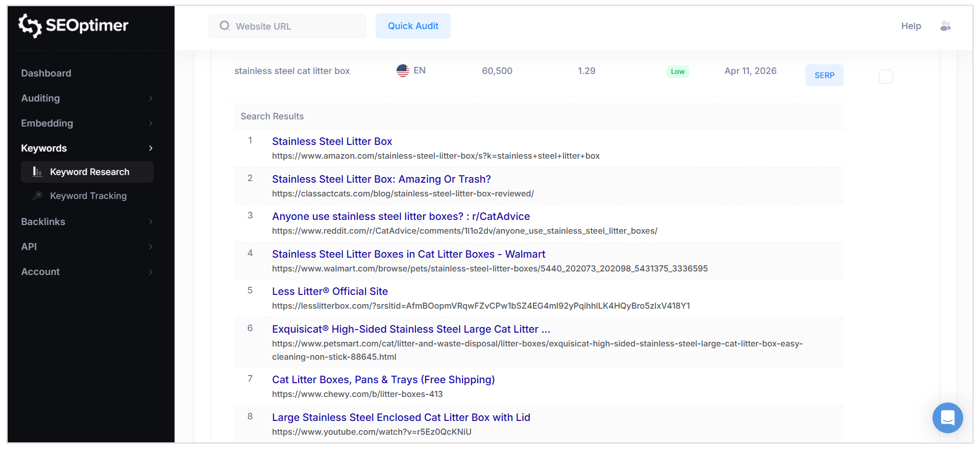
Task: Open the Walmart Cat Litter Boxes result
Action: point(408,254)
